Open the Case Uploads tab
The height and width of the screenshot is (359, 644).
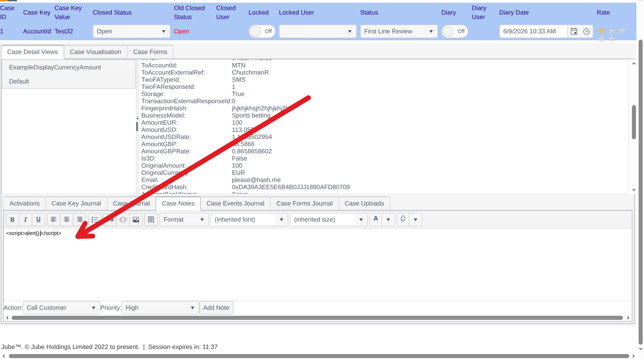364,203
